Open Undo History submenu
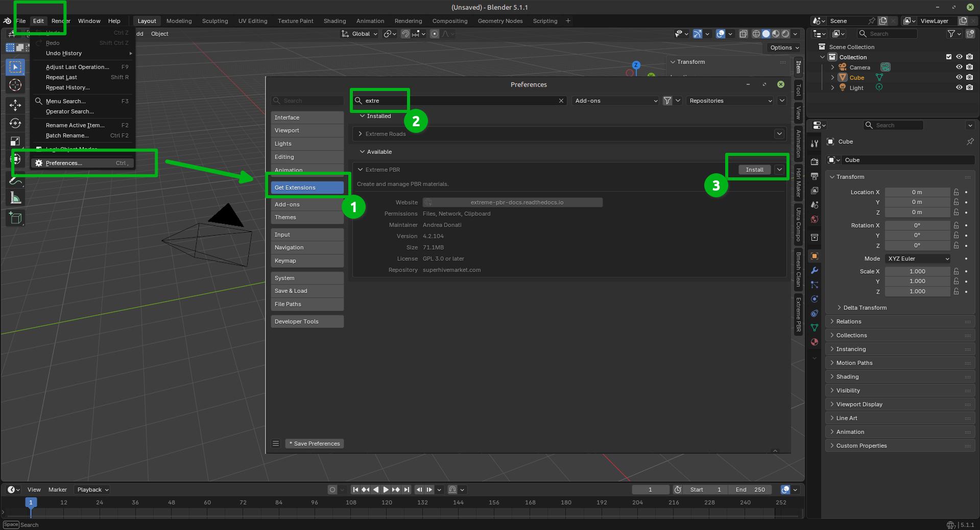Screen dimensions: 980x530 point(83,53)
